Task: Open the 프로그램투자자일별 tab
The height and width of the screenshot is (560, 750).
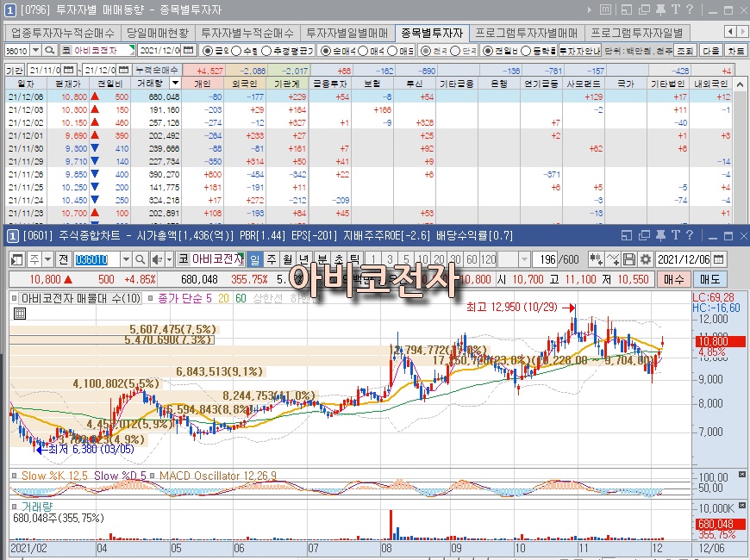Action: (x=637, y=33)
